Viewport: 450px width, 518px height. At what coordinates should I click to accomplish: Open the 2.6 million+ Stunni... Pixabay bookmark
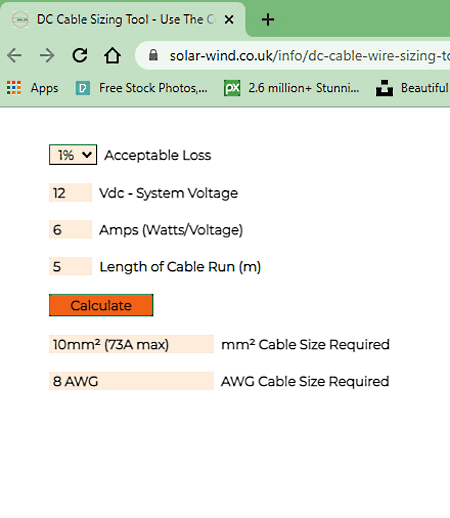tap(292, 88)
